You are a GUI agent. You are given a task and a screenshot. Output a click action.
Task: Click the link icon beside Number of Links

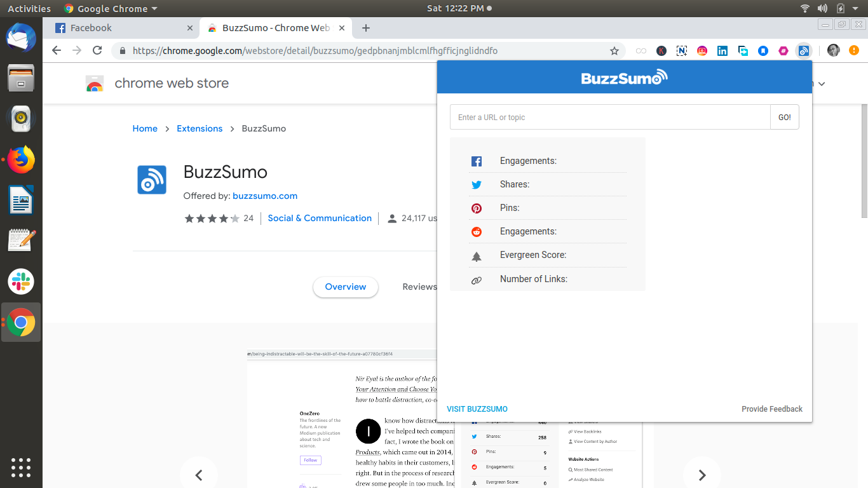coord(477,280)
